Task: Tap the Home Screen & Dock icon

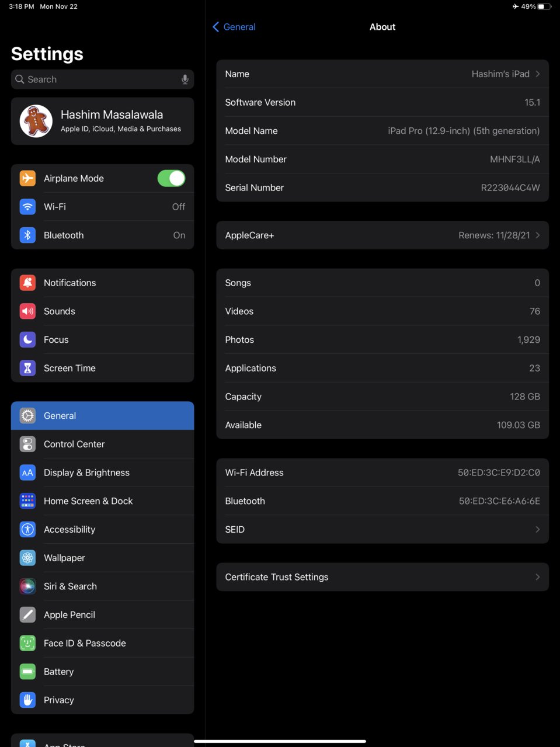Action: tap(27, 501)
